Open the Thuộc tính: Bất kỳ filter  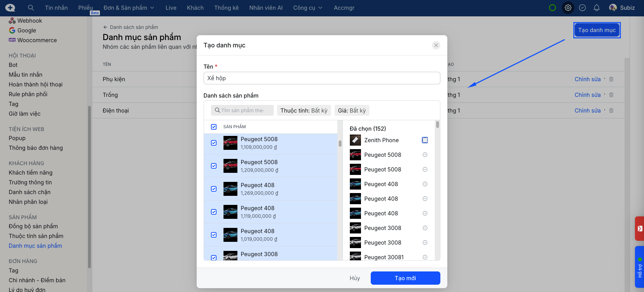[x=304, y=110]
